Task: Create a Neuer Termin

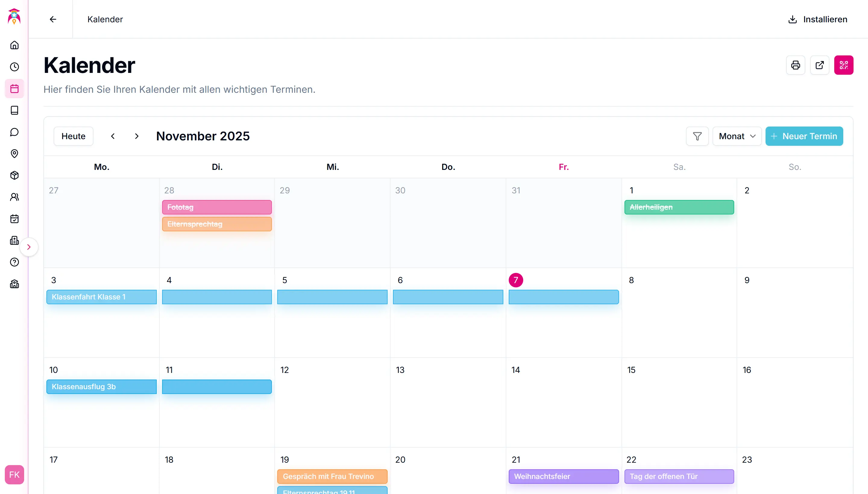Action: [804, 136]
